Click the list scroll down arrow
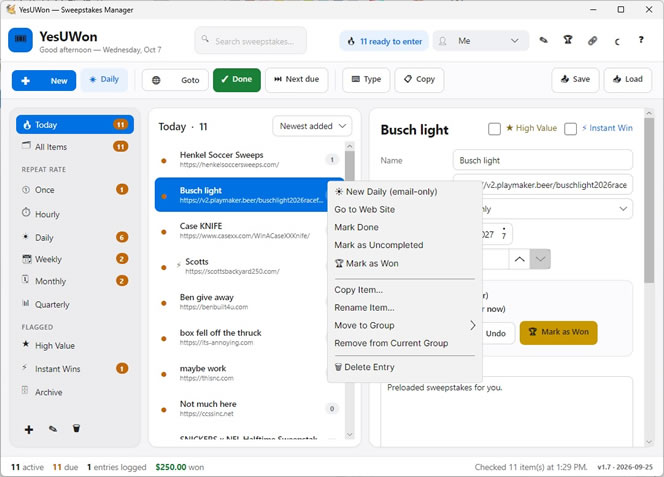Image resolution: width=664 pixels, height=477 pixels. pos(349,434)
